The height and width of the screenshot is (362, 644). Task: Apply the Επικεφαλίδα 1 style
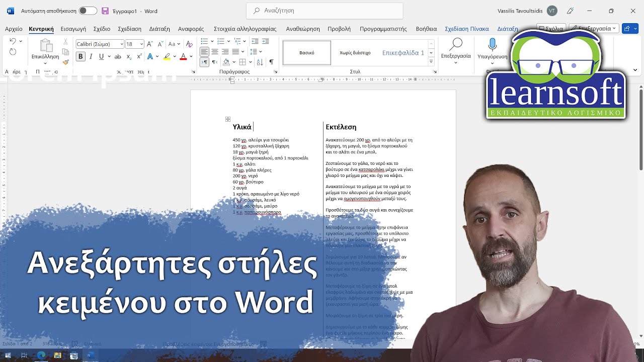click(403, 53)
